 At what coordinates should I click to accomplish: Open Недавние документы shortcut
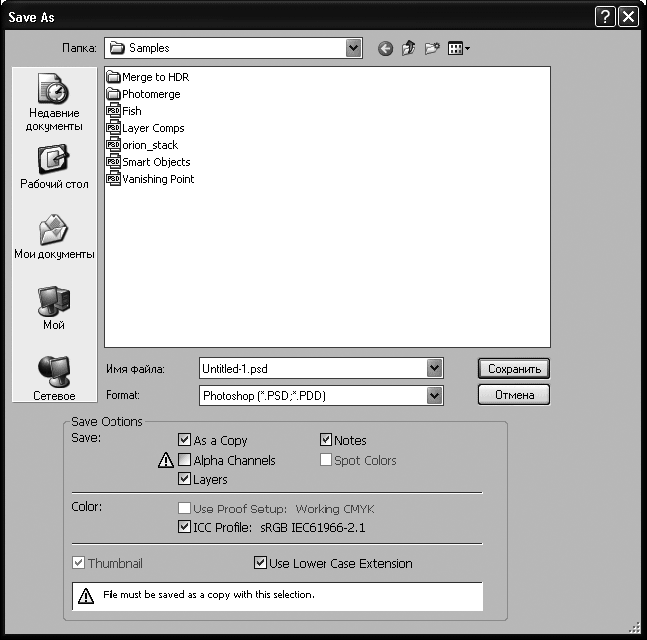point(54,102)
